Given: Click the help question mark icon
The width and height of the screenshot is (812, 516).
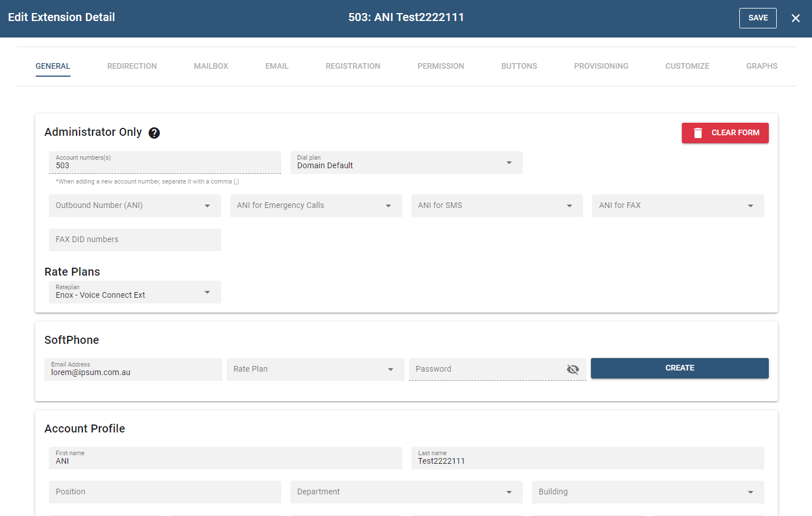Looking at the screenshot, I should (154, 133).
